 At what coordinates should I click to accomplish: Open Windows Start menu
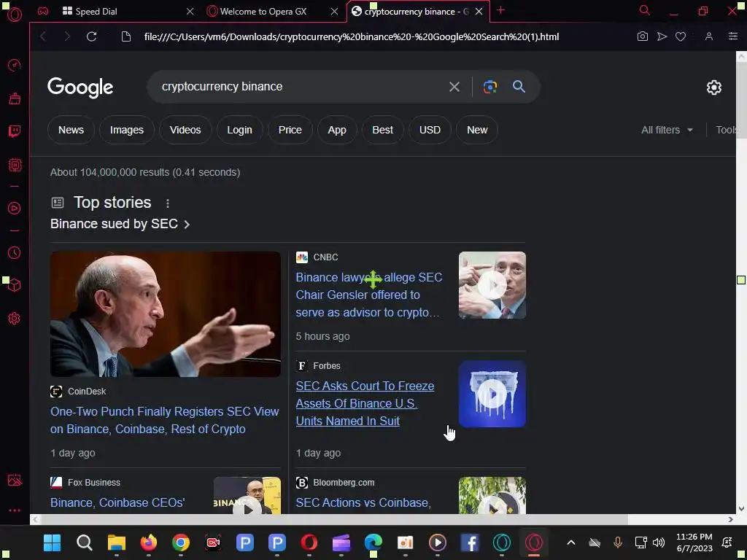click(52, 542)
